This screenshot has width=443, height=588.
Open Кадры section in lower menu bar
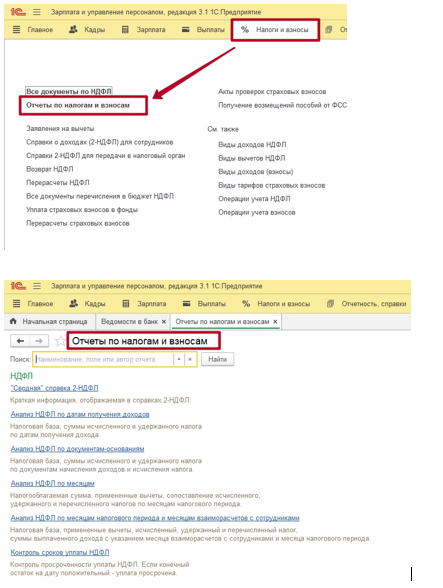click(x=87, y=304)
